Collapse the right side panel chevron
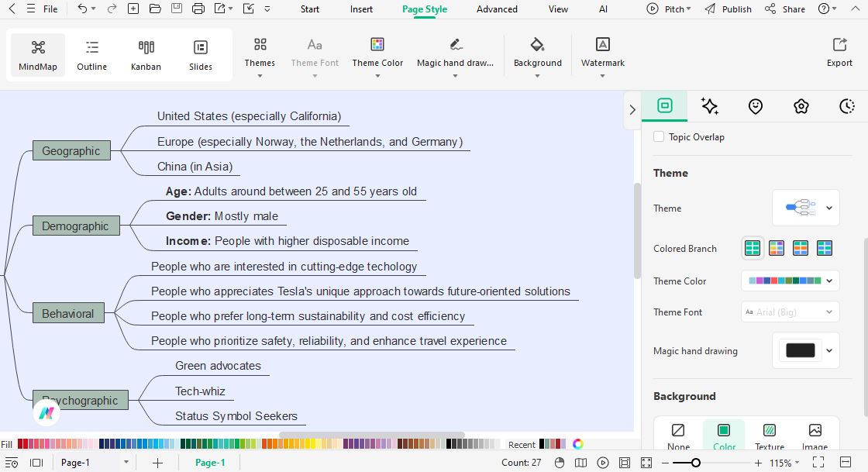Screen dimensions: 868x472 (632, 109)
